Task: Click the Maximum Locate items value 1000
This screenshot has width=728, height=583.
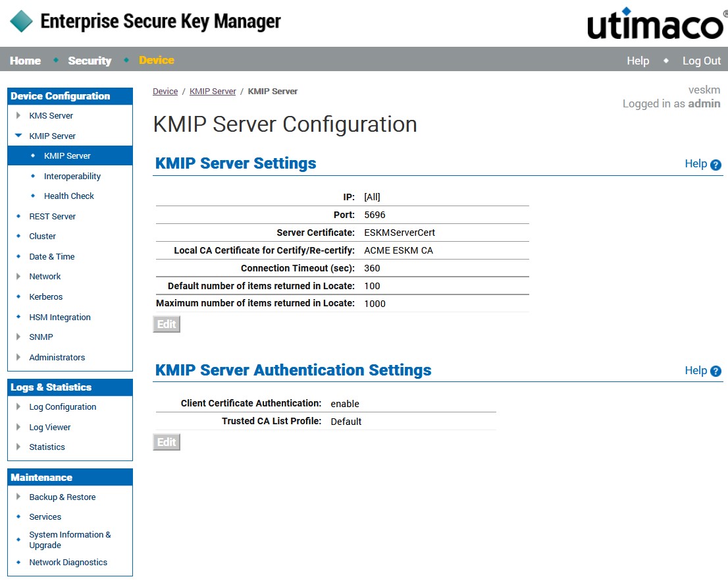Action: pyautogui.click(x=375, y=304)
